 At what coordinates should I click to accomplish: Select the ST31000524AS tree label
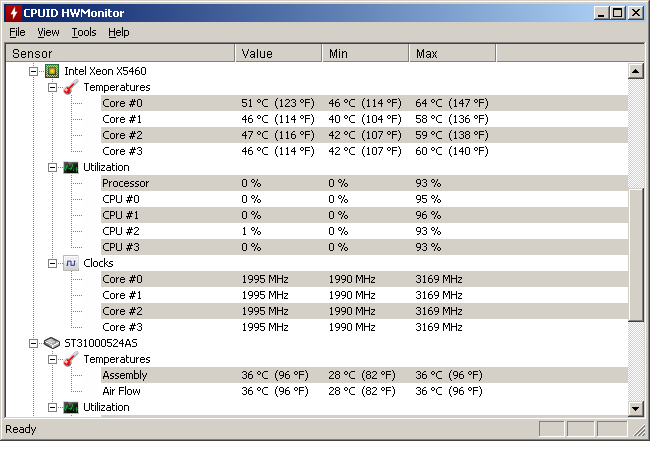coord(101,343)
